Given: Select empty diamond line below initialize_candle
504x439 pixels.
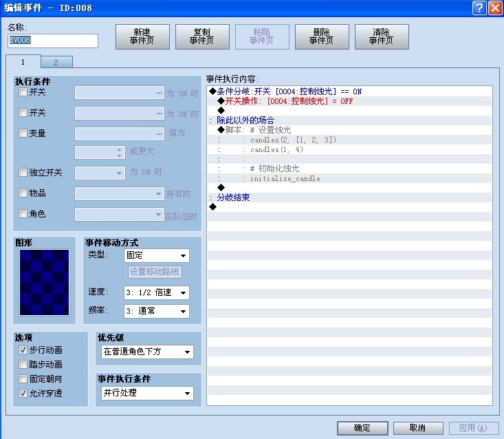Looking at the screenshot, I should pos(349,188).
